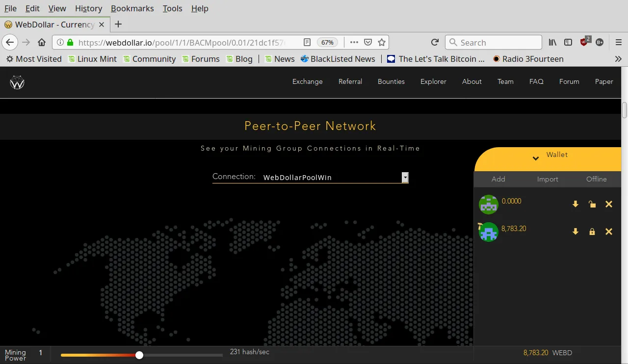The height and width of the screenshot is (364, 628).
Task: Show the sidebars icon
Action: [568, 42]
